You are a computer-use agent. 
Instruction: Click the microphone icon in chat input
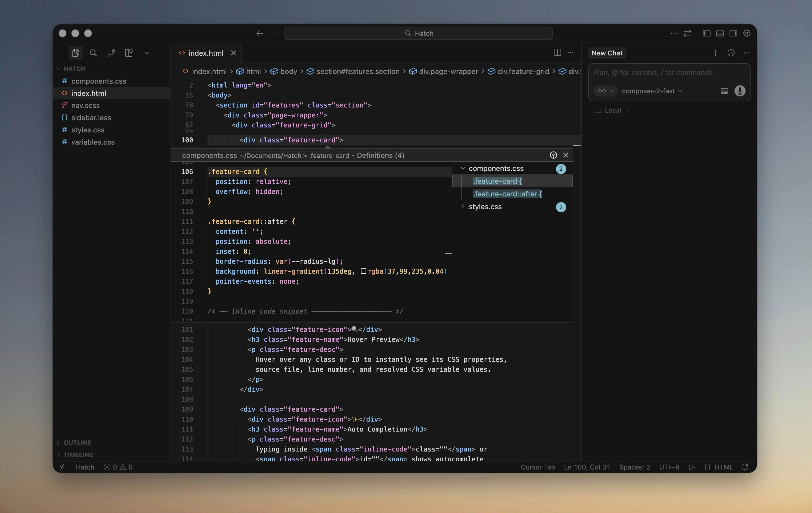[x=740, y=91]
